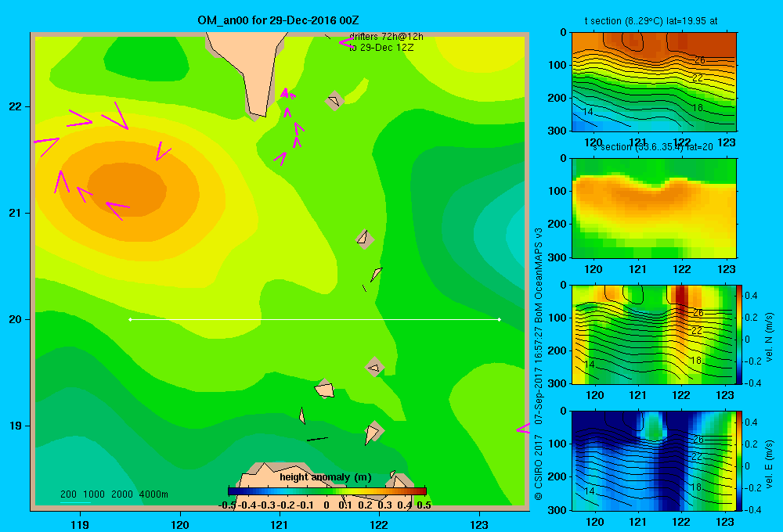
Task: Click the "vel. N (m/s)" axis label
Action: 770,337
